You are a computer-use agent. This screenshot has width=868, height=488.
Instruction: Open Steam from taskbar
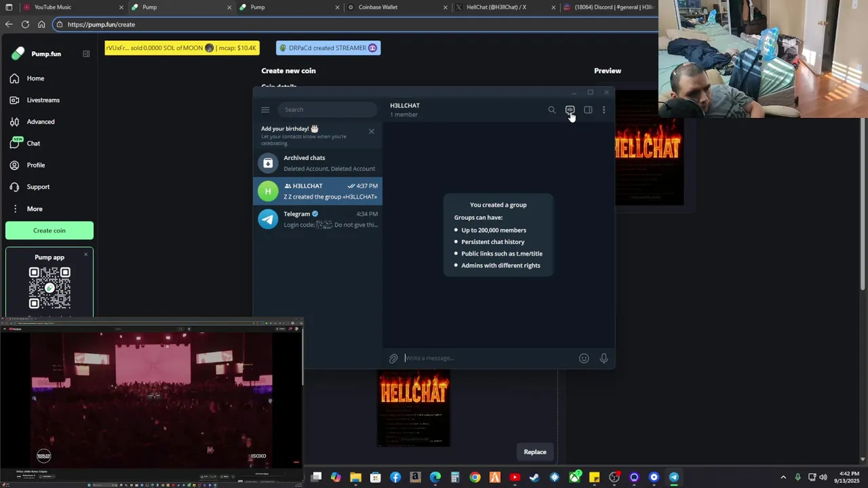tap(534, 477)
